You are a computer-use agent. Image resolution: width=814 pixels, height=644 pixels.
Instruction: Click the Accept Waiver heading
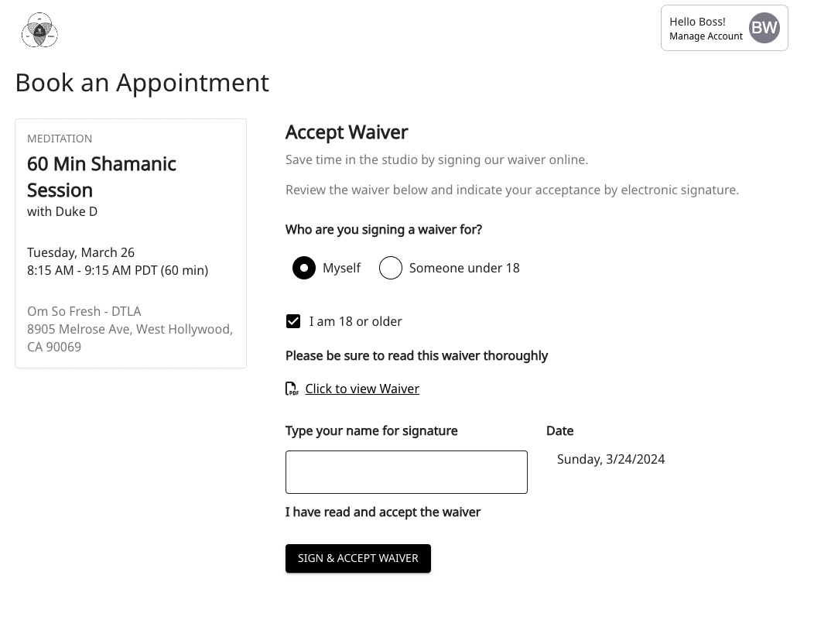(347, 132)
